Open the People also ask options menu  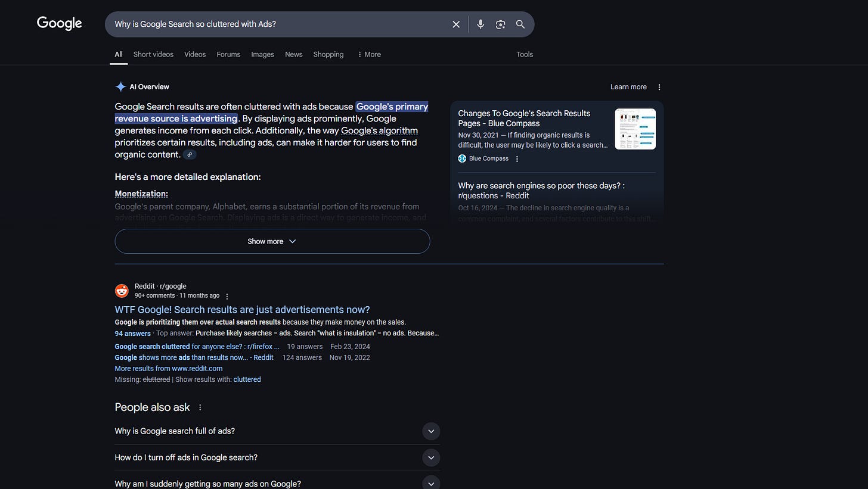(200, 407)
